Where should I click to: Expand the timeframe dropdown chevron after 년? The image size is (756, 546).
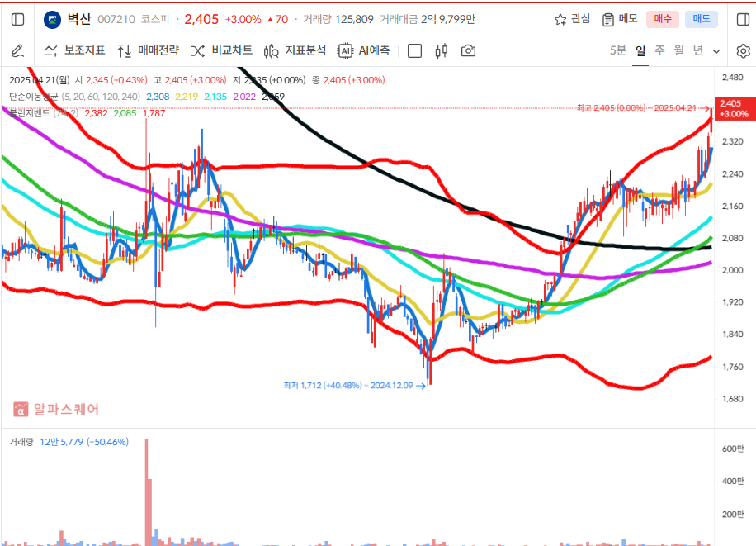pos(716,51)
